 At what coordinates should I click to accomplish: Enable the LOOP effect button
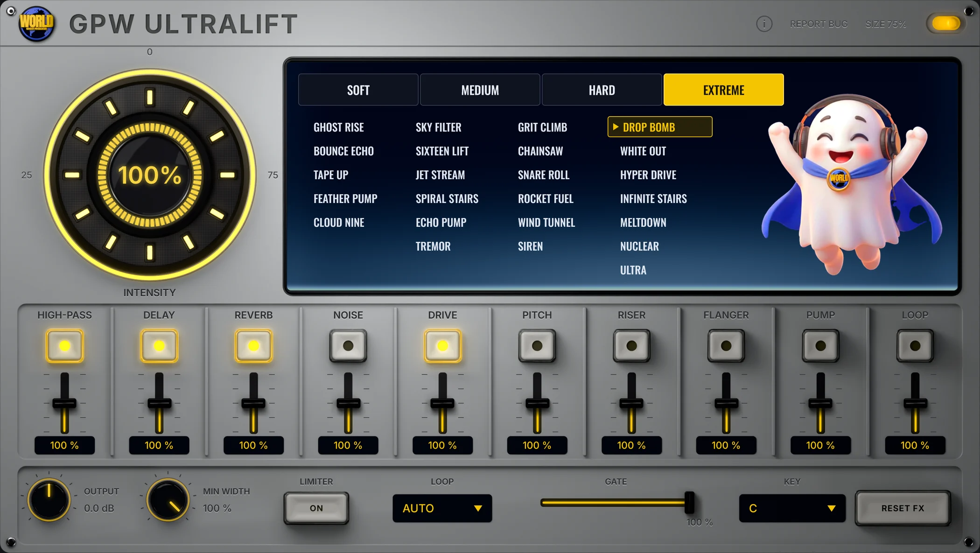coord(915,346)
